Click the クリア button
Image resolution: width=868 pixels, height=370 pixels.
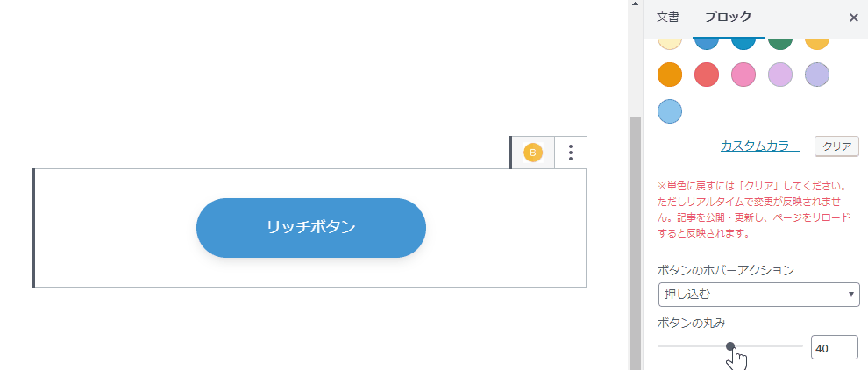tap(836, 146)
